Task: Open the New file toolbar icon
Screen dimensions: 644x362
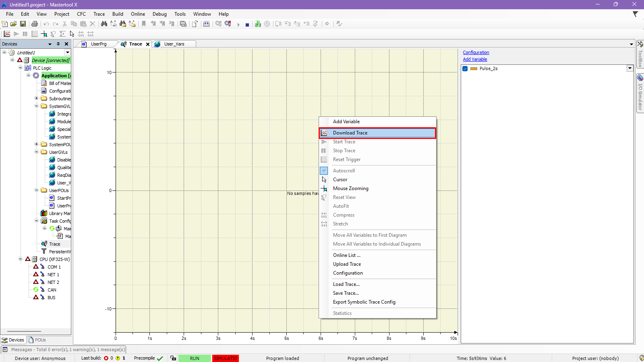Action: pos(5,24)
